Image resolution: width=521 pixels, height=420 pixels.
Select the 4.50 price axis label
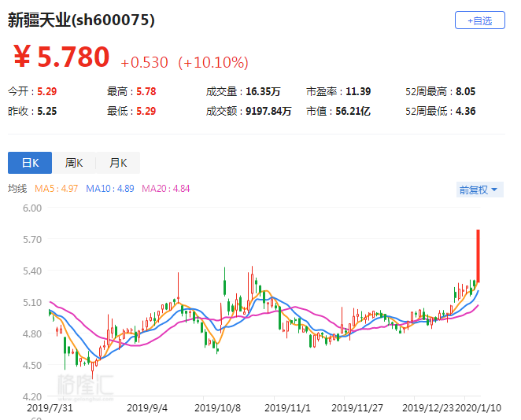pyautogui.click(x=32, y=365)
